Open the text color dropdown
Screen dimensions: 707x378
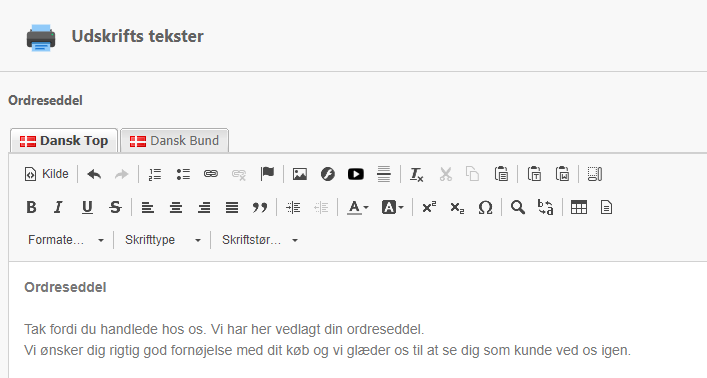[358, 207]
